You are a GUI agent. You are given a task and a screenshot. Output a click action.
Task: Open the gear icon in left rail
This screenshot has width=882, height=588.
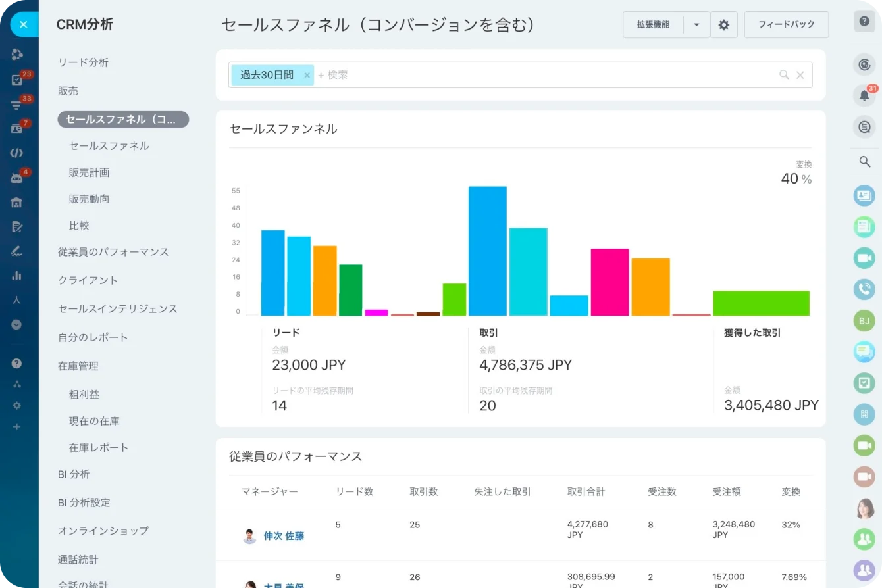(17, 405)
